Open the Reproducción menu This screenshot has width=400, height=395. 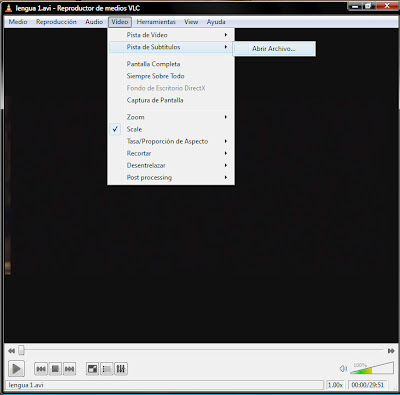tap(56, 22)
